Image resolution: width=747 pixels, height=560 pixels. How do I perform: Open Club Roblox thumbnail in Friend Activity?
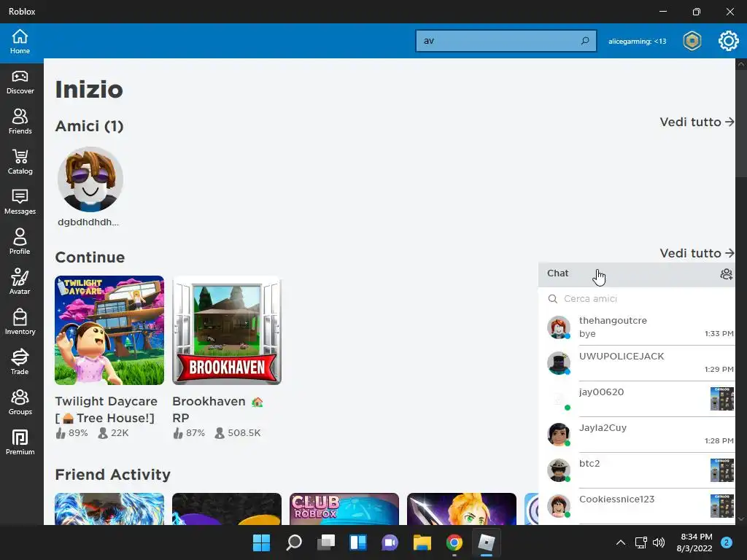click(344, 508)
